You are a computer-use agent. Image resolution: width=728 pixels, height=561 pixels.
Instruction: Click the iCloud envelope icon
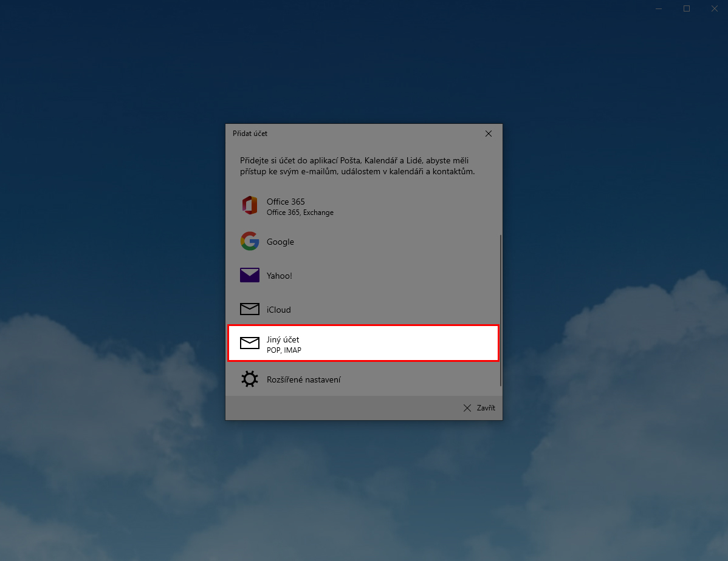click(x=250, y=309)
